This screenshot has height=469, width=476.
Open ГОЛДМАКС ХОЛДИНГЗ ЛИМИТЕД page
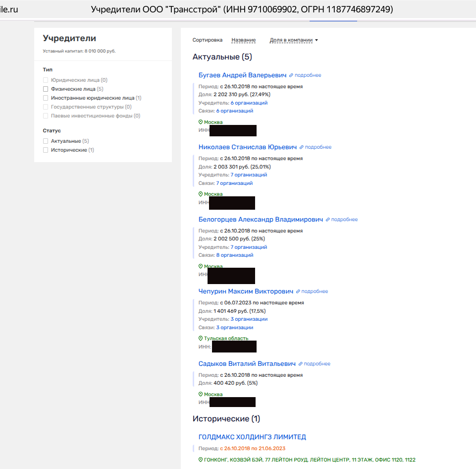[x=252, y=437]
